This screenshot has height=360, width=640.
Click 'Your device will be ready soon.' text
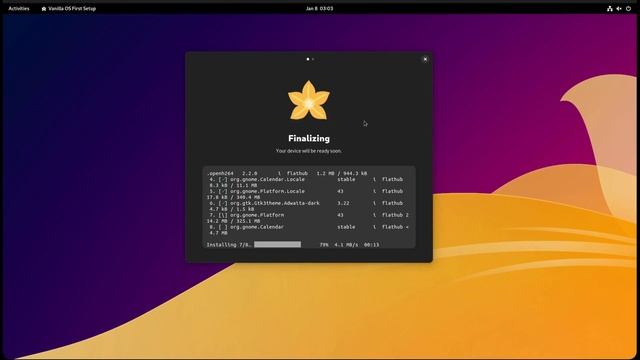click(x=309, y=151)
